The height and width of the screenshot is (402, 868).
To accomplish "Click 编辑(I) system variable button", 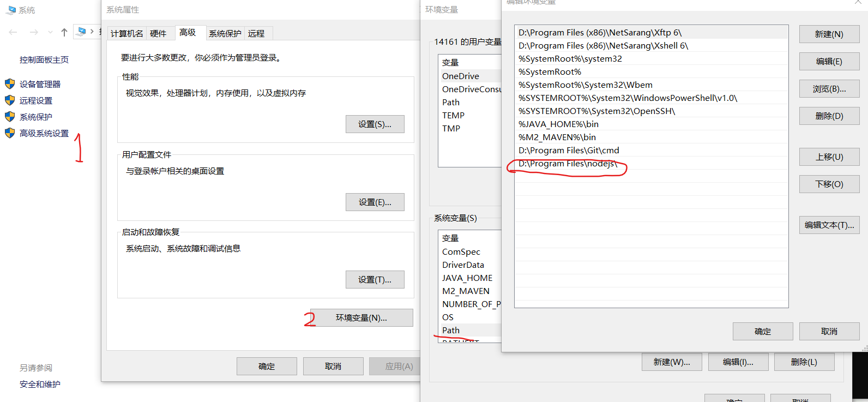I will pyautogui.click(x=738, y=362).
